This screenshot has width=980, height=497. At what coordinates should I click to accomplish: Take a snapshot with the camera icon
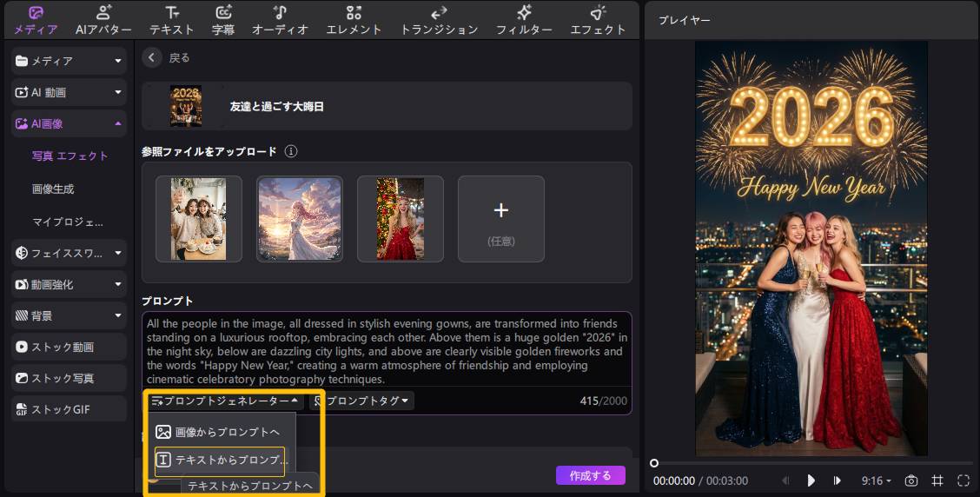tap(911, 480)
